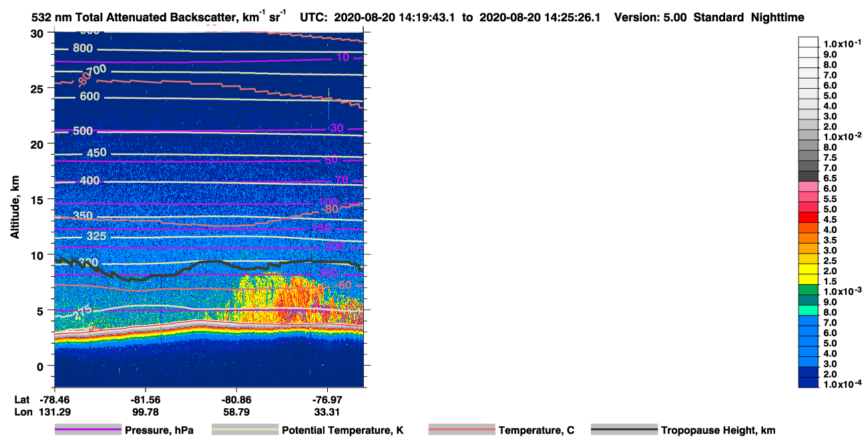Click the purple 70 hPa pressure contour label

(x=342, y=180)
